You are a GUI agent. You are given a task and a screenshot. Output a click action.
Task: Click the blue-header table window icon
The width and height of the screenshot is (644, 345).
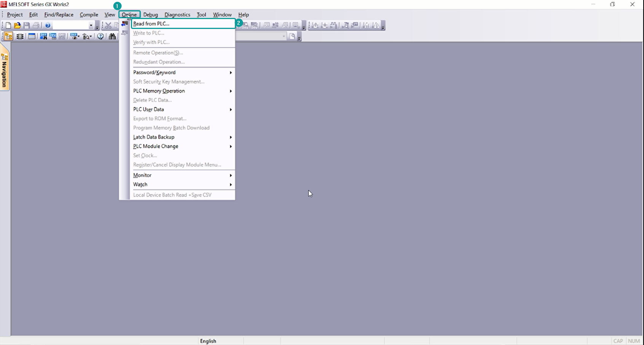pos(32,37)
